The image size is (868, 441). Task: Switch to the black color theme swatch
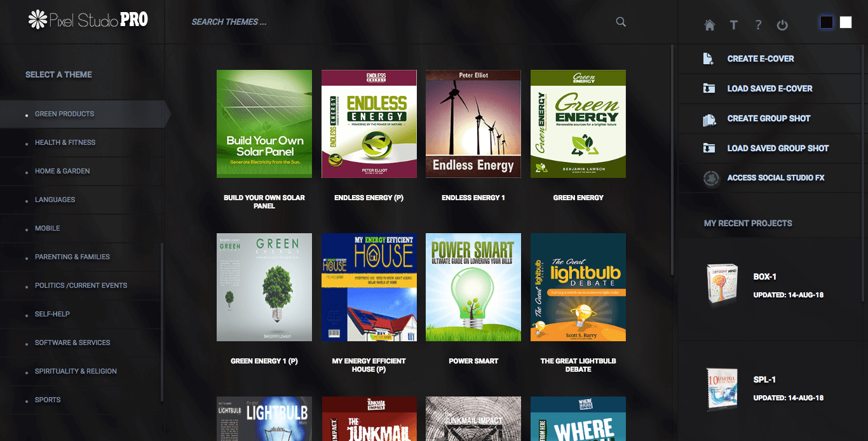tap(827, 22)
